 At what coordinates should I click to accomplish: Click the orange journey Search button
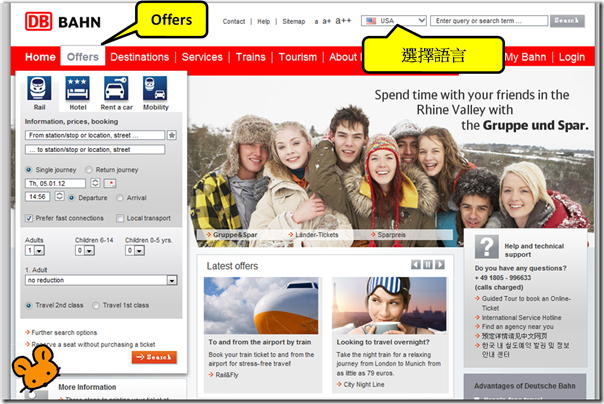154,357
